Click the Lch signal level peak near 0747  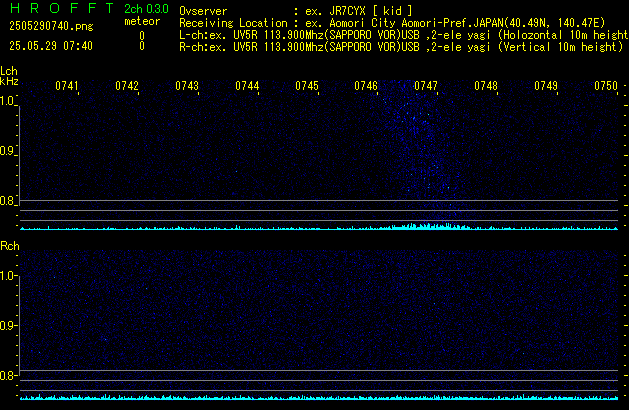click(x=429, y=226)
